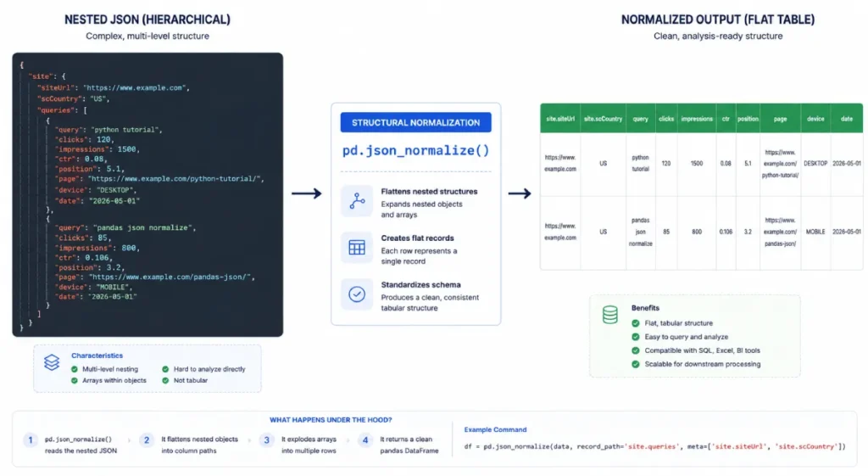
Task: Click the US cell in the python tutorial row
Action: 603,164
